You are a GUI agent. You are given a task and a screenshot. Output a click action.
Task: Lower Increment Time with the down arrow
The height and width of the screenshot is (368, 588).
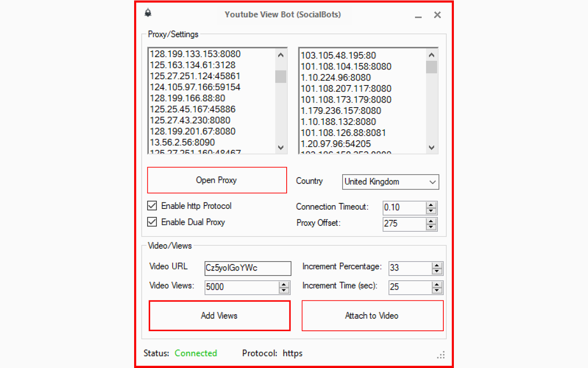(x=437, y=291)
